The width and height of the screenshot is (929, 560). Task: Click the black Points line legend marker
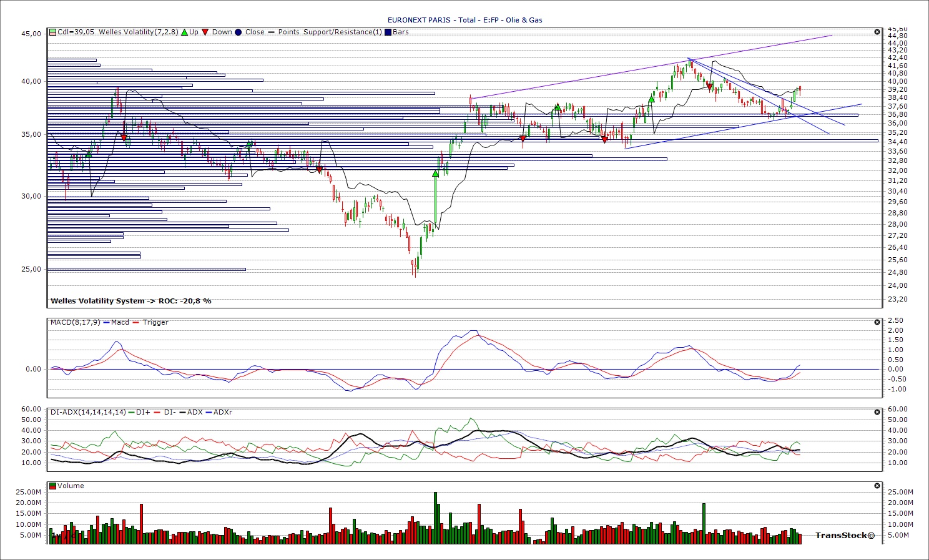pos(271,32)
